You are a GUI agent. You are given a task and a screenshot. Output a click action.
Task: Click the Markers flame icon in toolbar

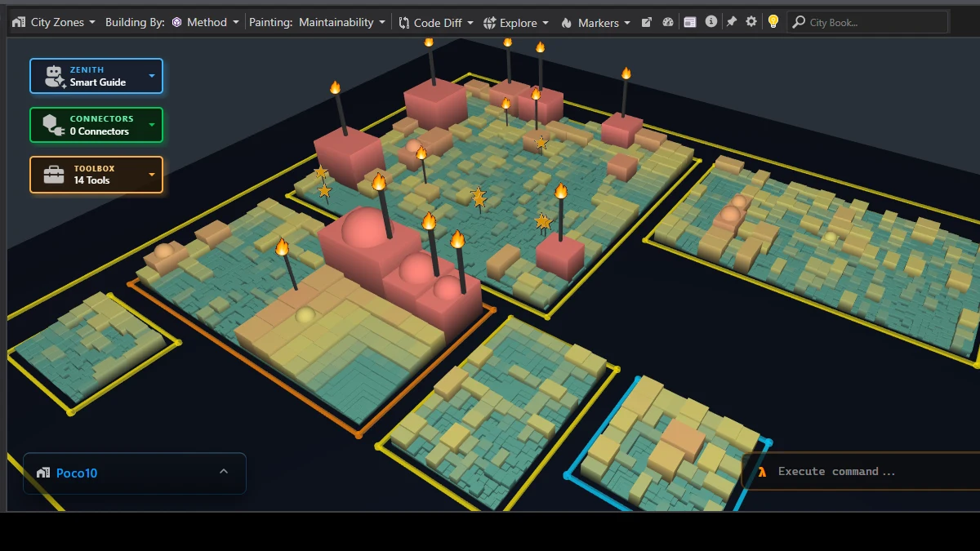567,23
